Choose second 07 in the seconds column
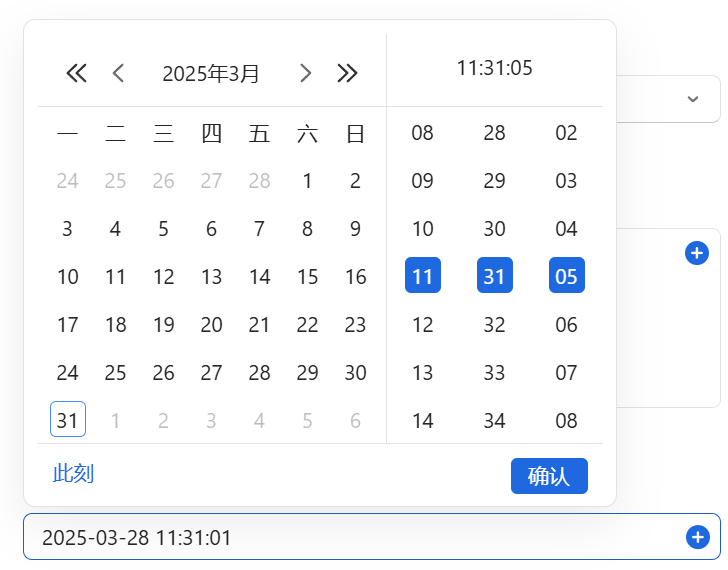 pyautogui.click(x=567, y=373)
